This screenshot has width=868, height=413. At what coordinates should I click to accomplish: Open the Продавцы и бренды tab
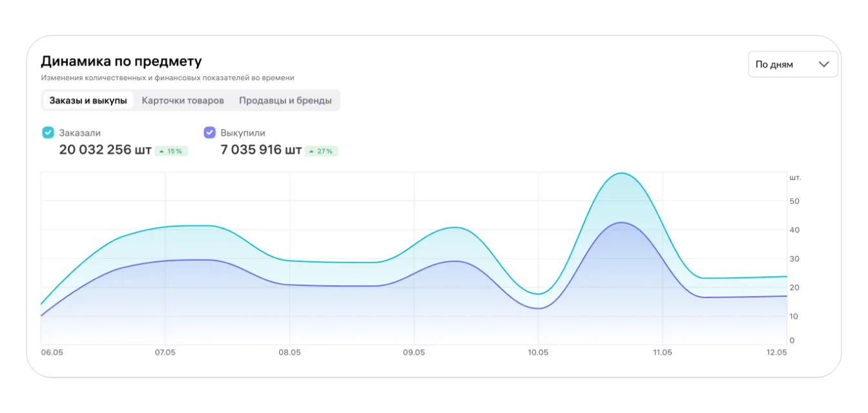pyautogui.click(x=285, y=101)
